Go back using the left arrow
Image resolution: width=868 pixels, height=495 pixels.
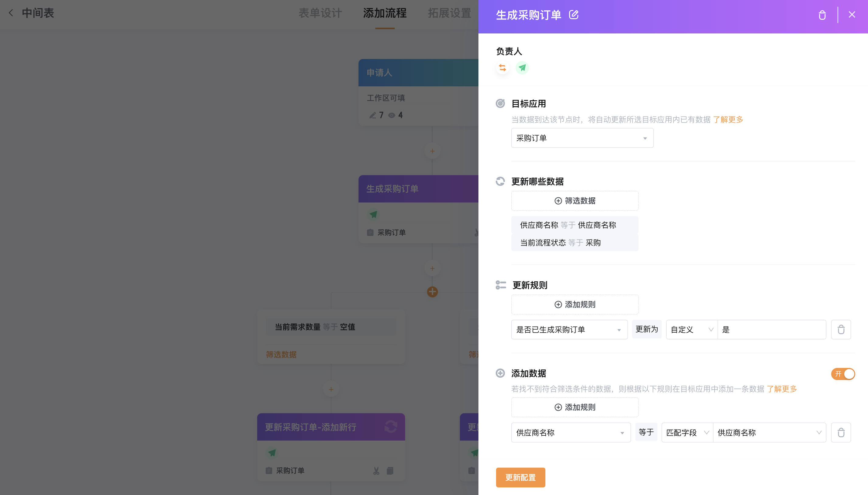point(11,13)
